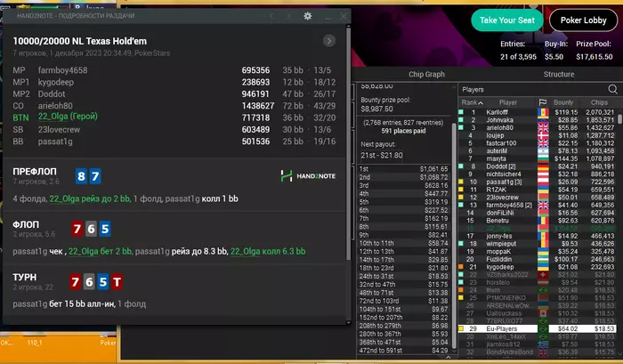Go to next hand arrow in Hand2Note header
Image resolution: width=623 pixels, height=364 pixels.
click(289, 16)
